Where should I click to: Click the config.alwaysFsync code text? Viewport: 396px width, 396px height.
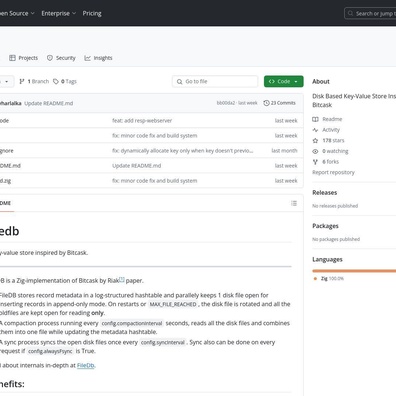50,351
